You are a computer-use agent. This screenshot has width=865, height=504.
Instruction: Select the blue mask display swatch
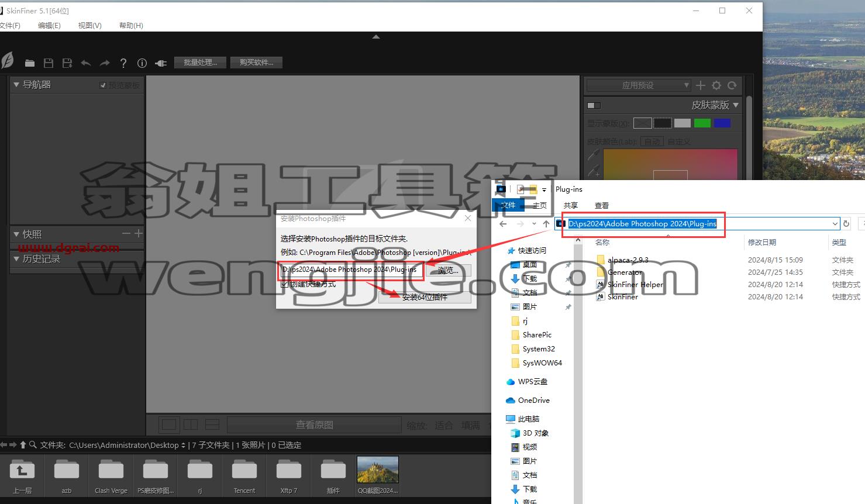(722, 123)
